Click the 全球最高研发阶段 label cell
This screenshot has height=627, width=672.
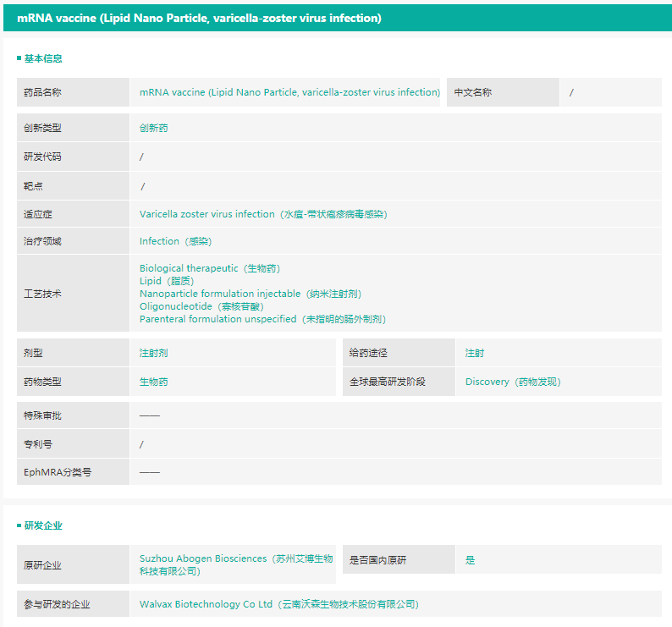coord(388,382)
